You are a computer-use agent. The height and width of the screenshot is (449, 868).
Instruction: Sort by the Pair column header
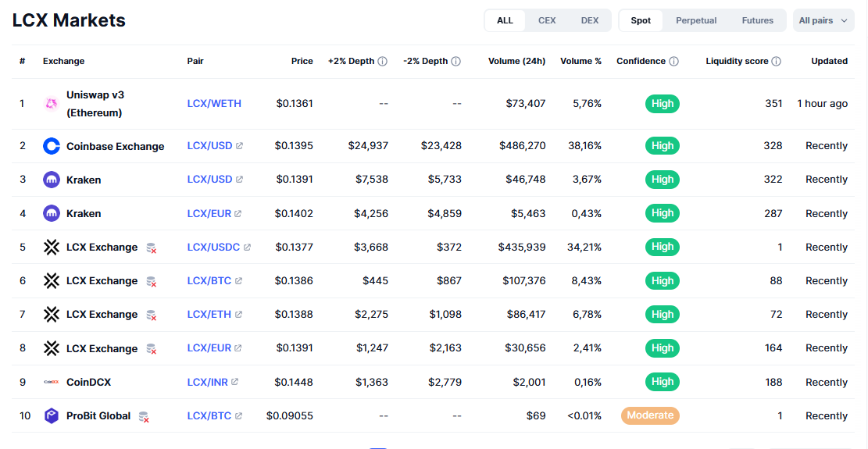click(195, 62)
